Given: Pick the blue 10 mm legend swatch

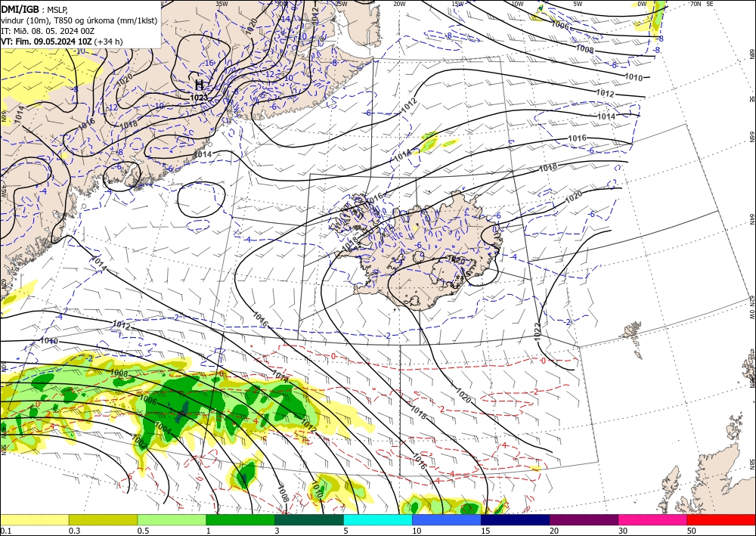Looking at the screenshot, I should coord(447,519).
